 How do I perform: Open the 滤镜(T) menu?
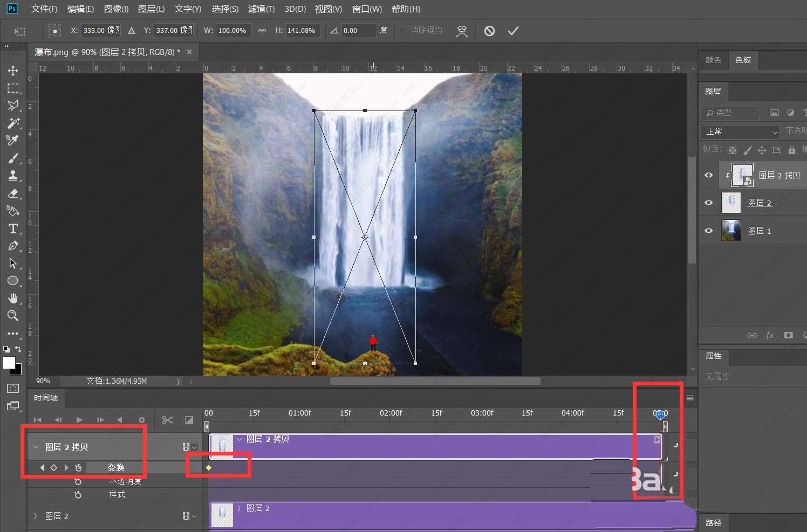pyautogui.click(x=261, y=9)
